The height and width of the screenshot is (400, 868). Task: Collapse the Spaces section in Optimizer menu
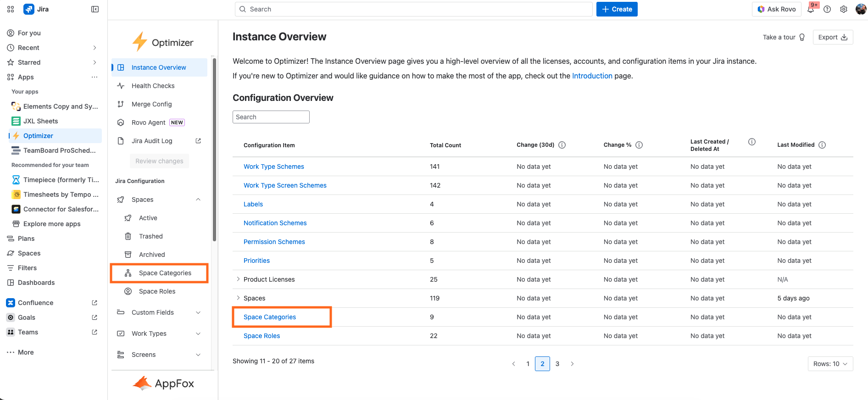198,200
